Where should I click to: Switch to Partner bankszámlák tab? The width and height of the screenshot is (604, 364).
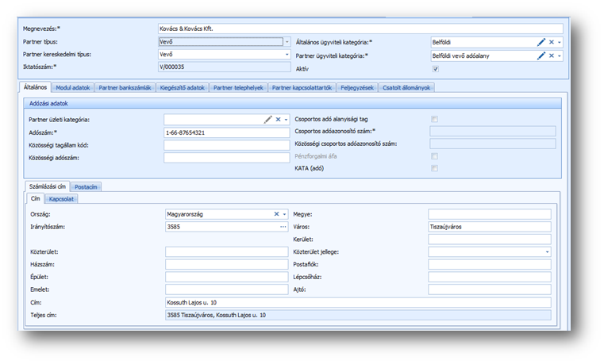pos(126,87)
